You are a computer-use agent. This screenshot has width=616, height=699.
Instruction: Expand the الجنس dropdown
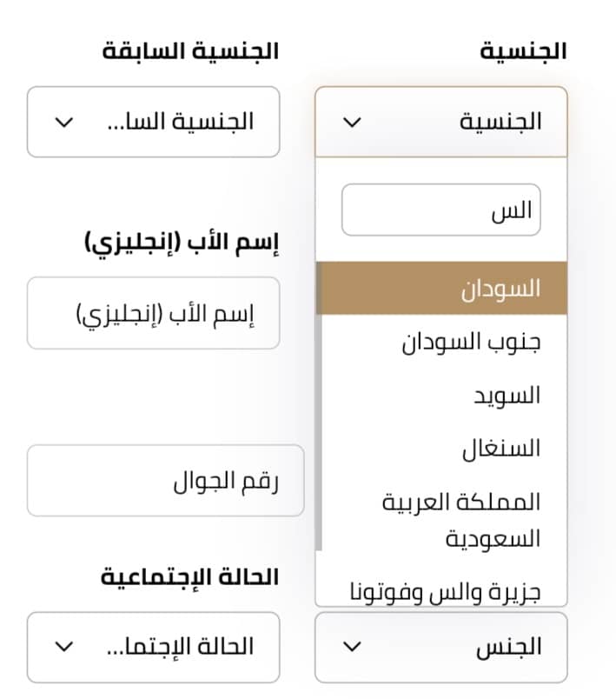[440, 647]
